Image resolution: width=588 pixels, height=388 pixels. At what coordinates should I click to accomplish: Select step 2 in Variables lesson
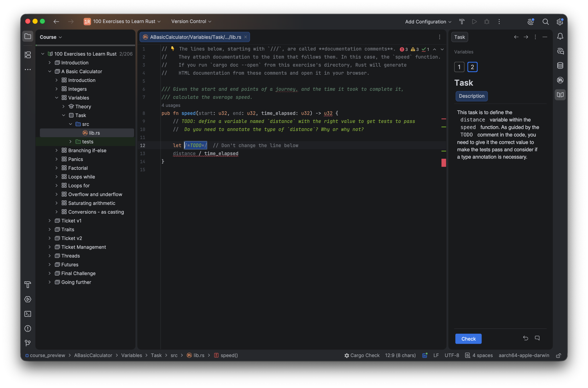[x=472, y=67]
